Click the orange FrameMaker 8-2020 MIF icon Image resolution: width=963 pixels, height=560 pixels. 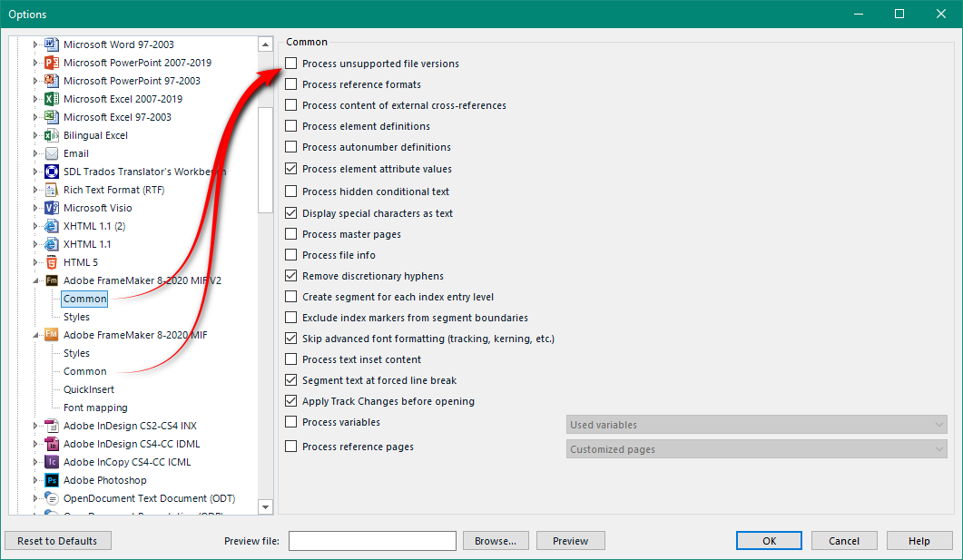tap(53, 335)
